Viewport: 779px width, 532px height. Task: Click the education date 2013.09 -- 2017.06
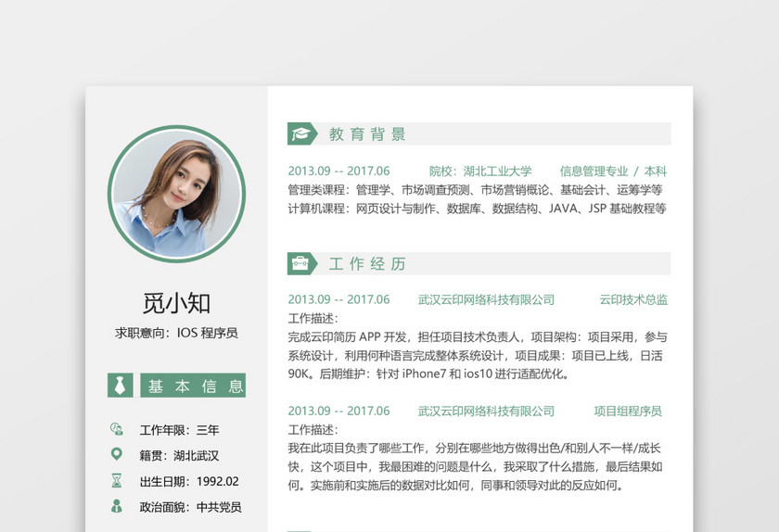click(338, 171)
